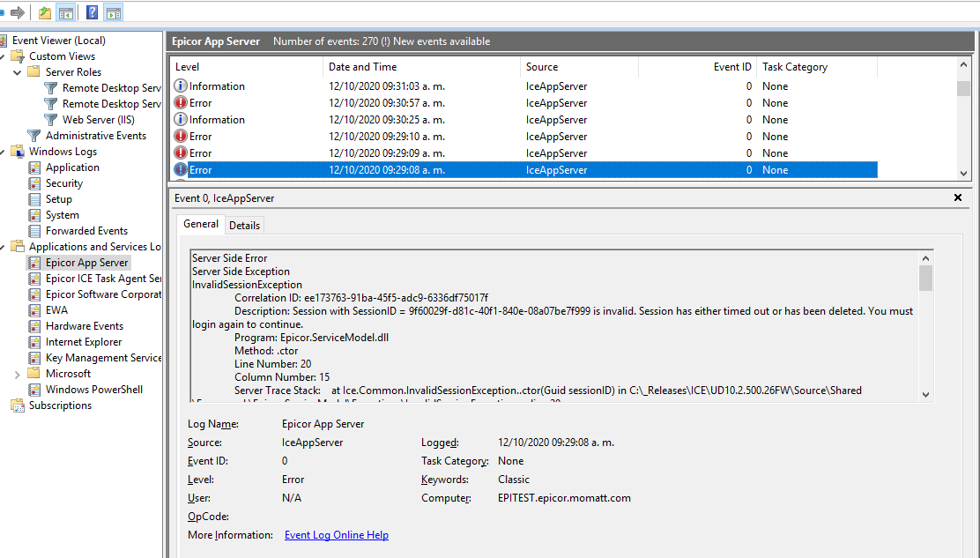Image resolution: width=980 pixels, height=558 pixels.
Task: Click the event list scrollbar up arrow
Action: pyautogui.click(x=963, y=64)
